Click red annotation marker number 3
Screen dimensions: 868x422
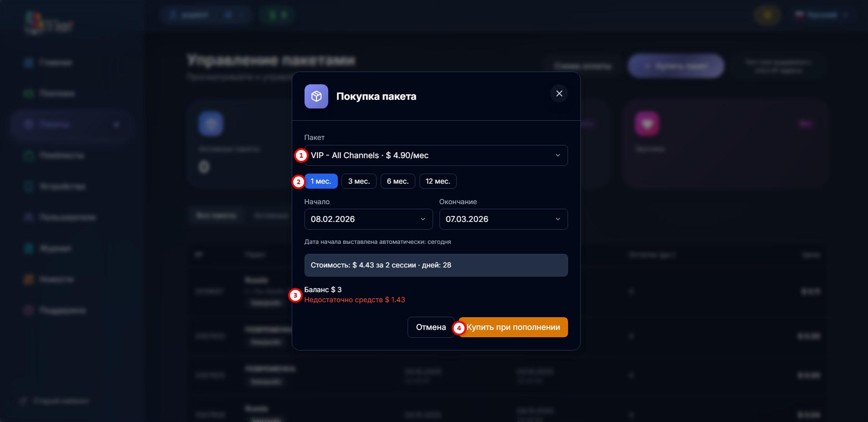pyautogui.click(x=295, y=295)
